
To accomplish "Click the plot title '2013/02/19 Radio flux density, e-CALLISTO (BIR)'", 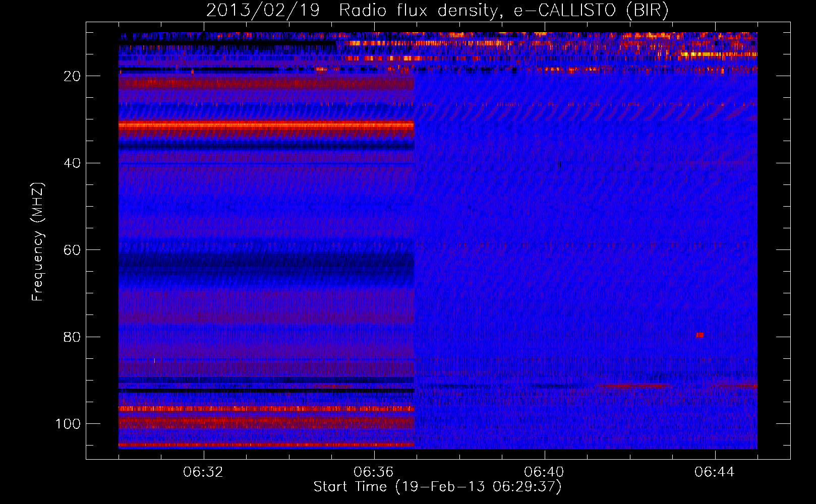I will (437, 10).
